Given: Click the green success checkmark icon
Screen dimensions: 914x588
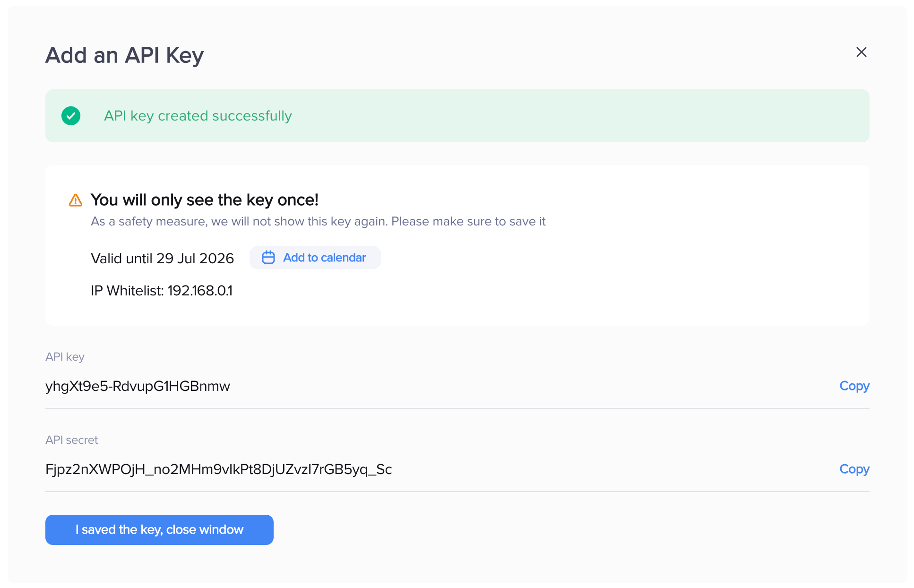Looking at the screenshot, I should (x=71, y=116).
